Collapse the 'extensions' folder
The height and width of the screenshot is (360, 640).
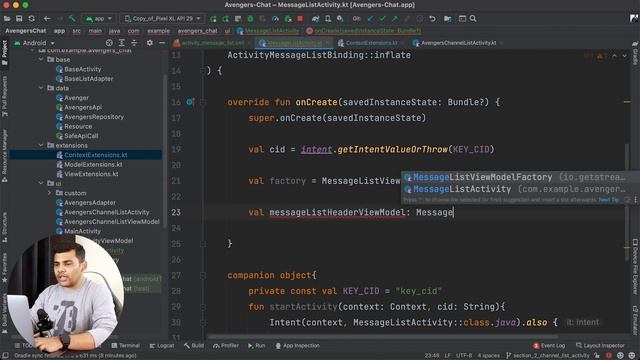click(41, 145)
